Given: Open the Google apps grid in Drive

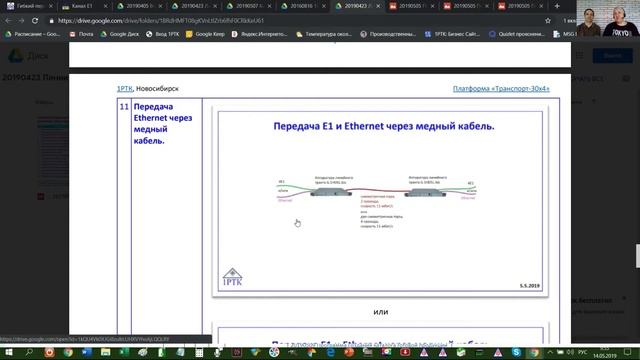Looking at the screenshot, I should [x=579, y=56].
